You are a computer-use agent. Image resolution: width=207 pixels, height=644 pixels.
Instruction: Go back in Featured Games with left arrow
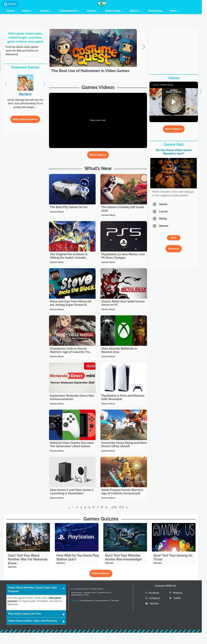coord(6,84)
